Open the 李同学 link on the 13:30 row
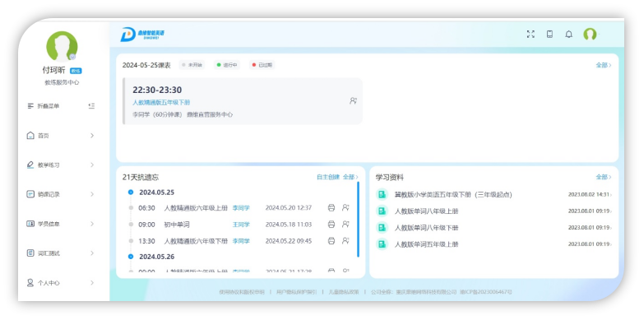Viewport: 644px width, 320px height. coord(241,241)
